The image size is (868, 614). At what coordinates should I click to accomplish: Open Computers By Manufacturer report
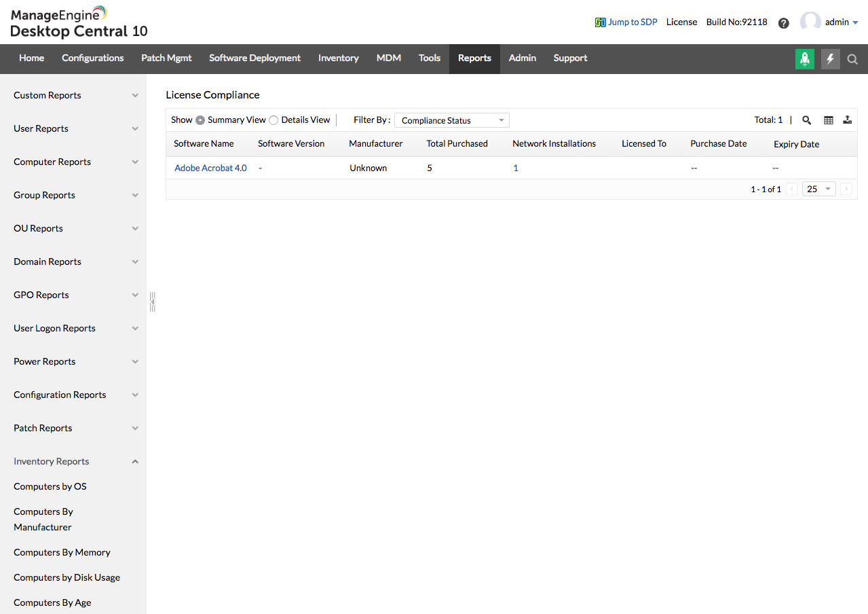pyautogui.click(x=43, y=519)
